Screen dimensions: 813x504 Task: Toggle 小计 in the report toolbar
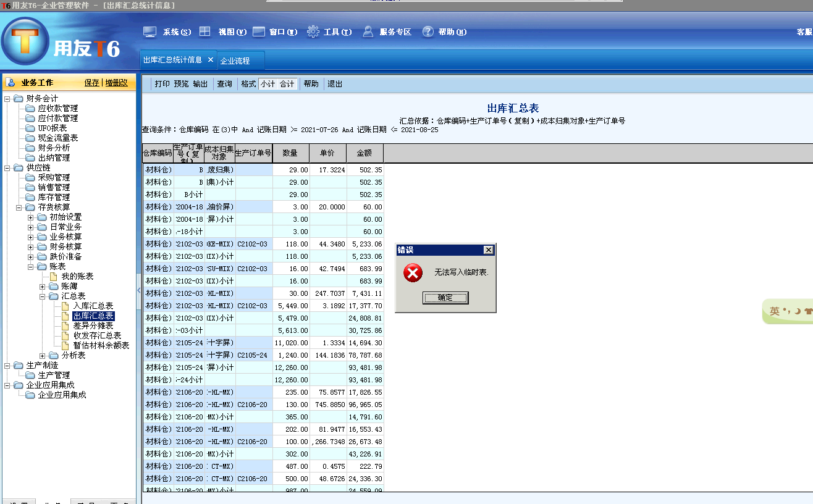click(x=268, y=84)
